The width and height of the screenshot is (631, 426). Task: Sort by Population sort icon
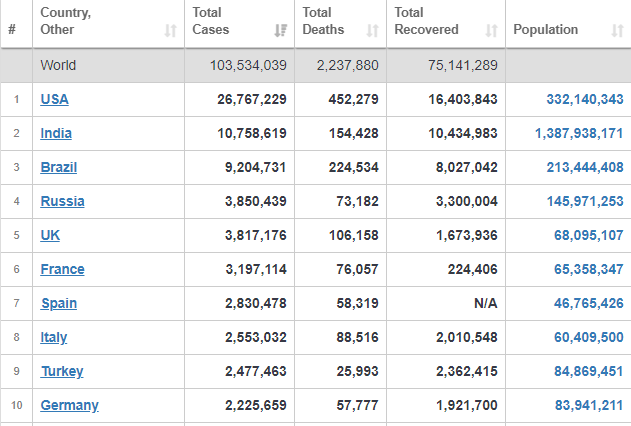[x=617, y=31]
